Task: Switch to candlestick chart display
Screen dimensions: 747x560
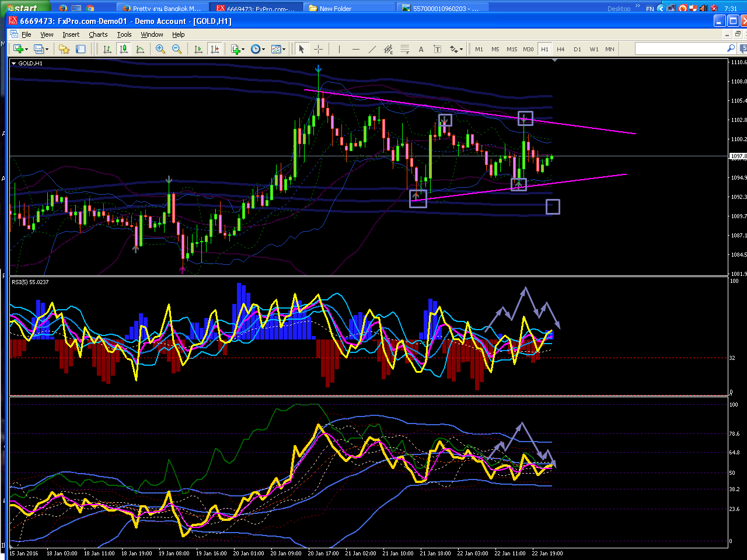Action: point(124,49)
